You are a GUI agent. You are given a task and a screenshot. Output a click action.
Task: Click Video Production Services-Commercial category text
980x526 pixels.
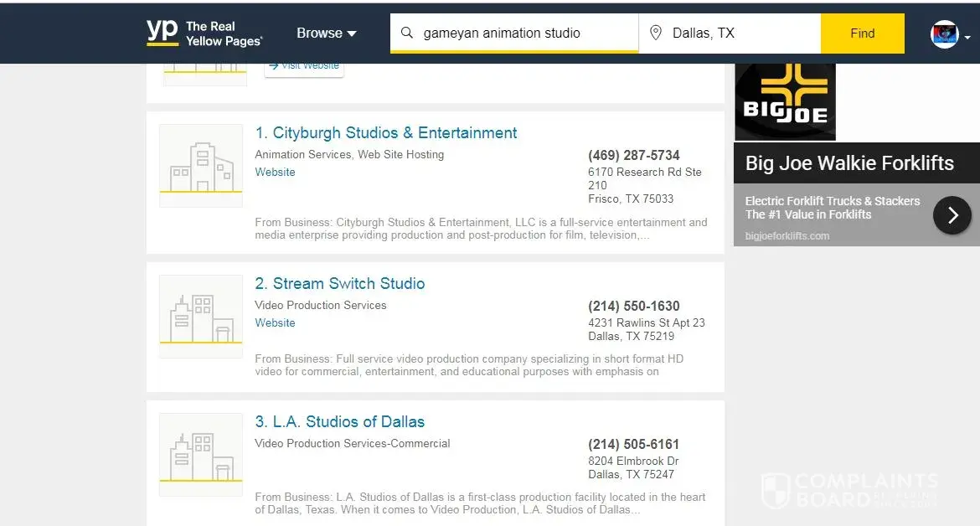click(x=353, y=443)
